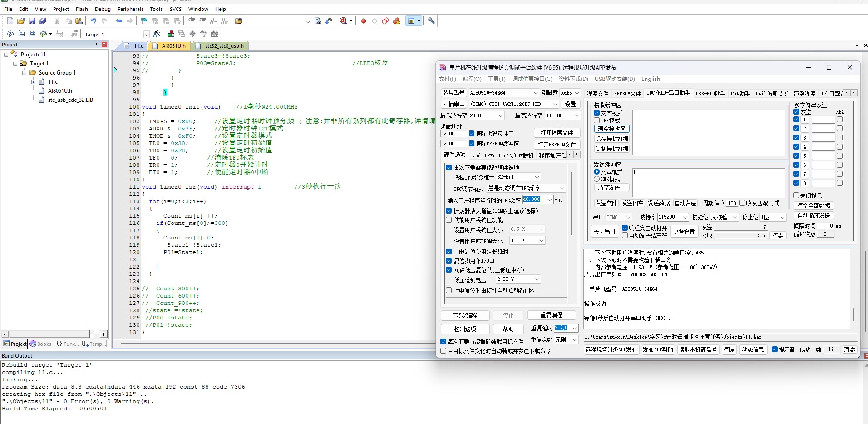Check 当目标文件变化时自动装载并发送下载命令
The height and width of the screenshot is (424, 868).
click(x=444, y=351)
